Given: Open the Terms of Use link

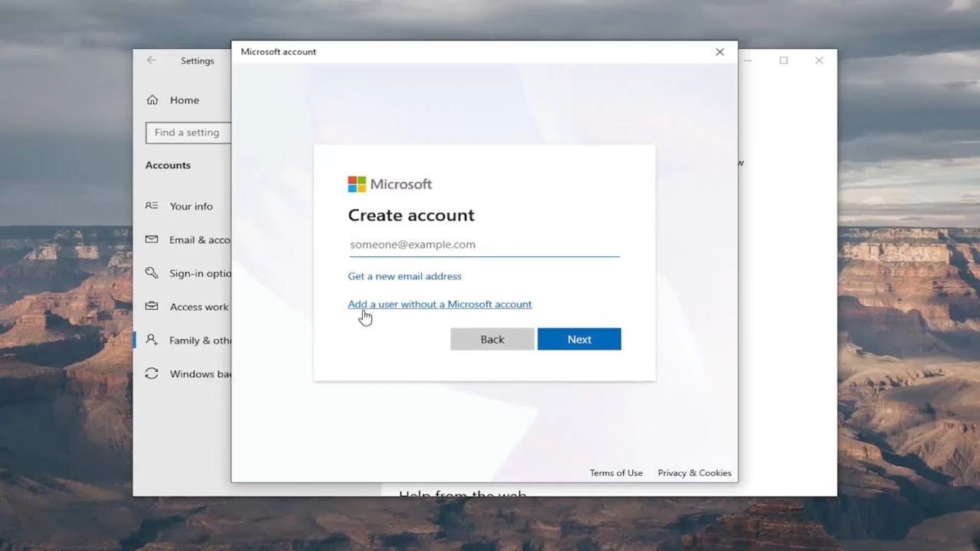Looking at the screenshot, I should click(x=616, y=473).
